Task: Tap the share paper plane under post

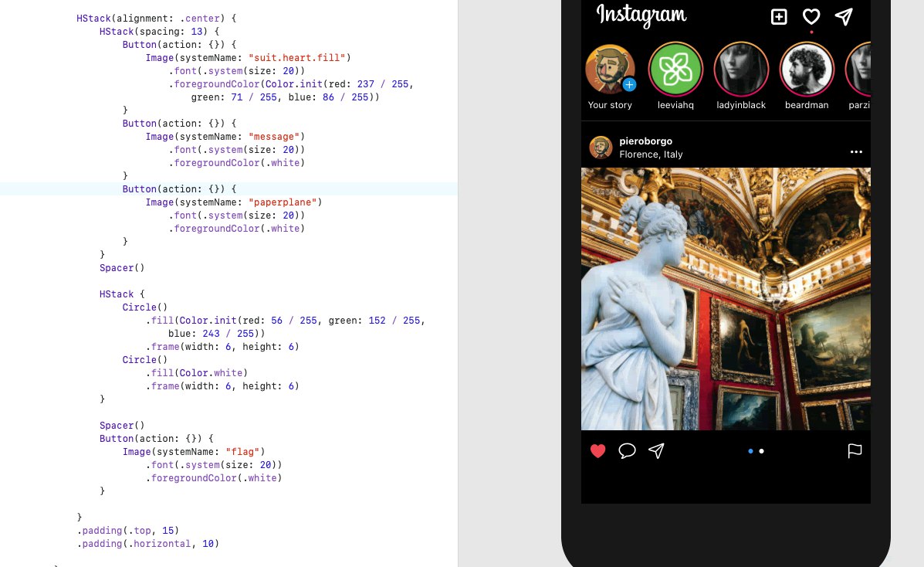Action: tap(656, 451)
